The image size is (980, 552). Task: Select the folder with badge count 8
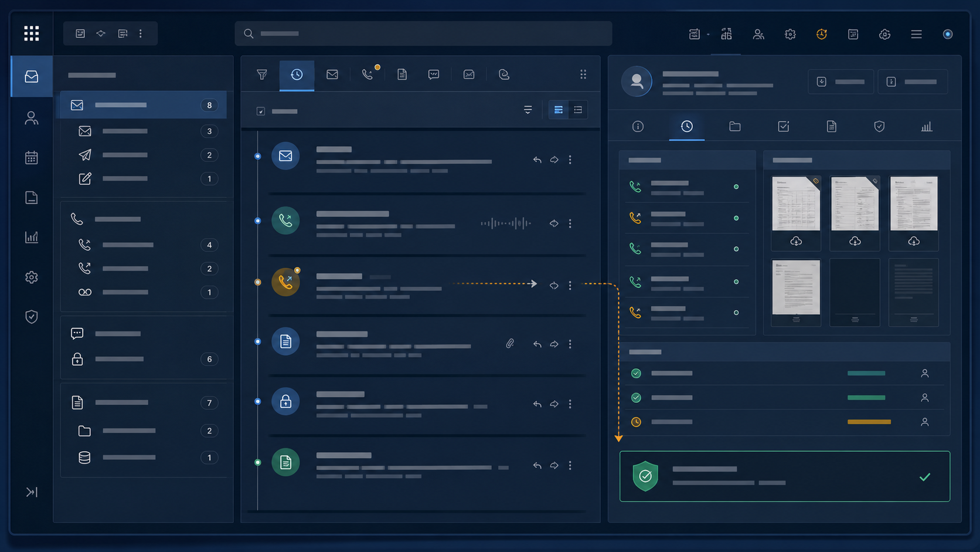point(142,105)
